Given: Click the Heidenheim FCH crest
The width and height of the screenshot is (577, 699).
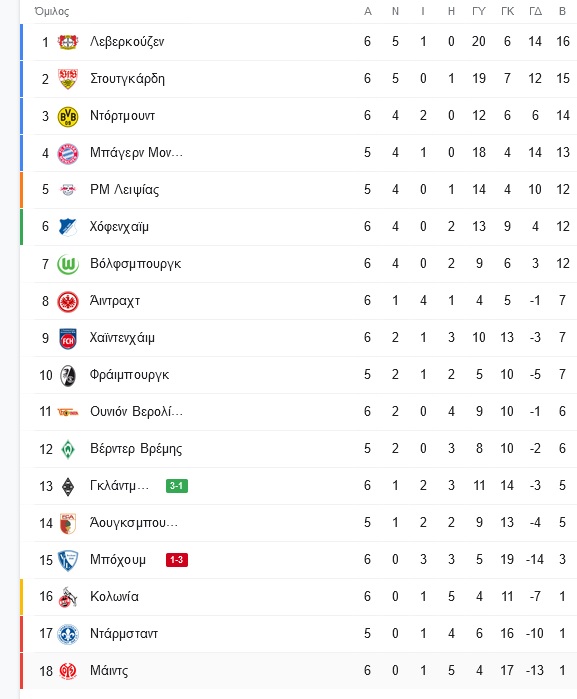Looking at the screenshot, I should tap(68, 338).
